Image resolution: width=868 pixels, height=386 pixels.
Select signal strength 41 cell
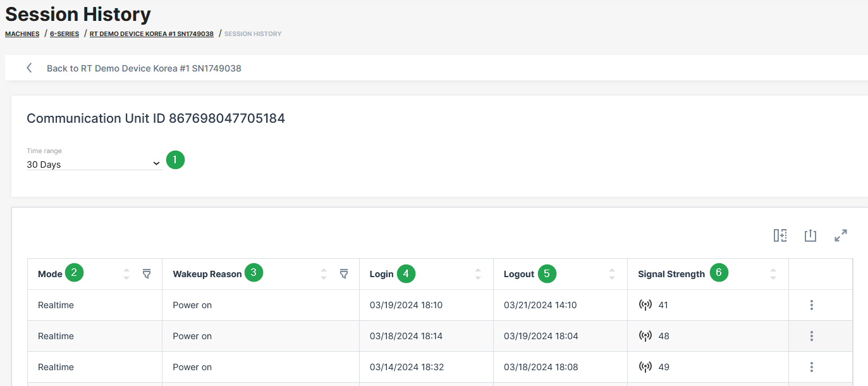(x=663, y=305)
